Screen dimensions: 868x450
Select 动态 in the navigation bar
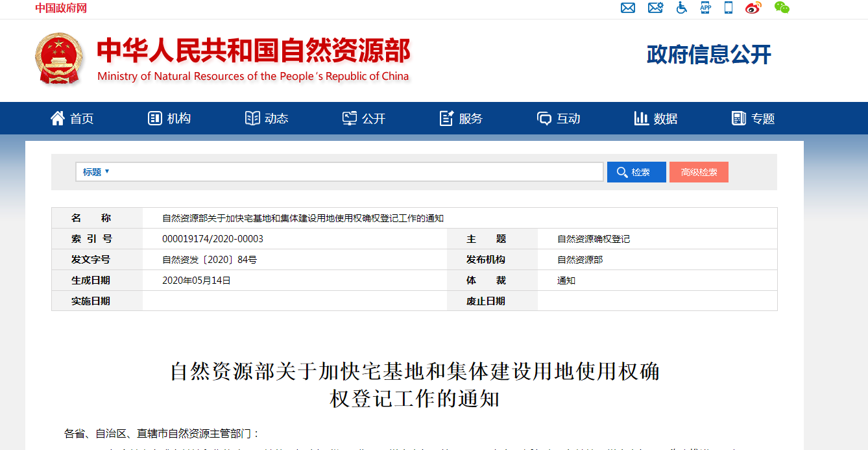tap(267, 118)
